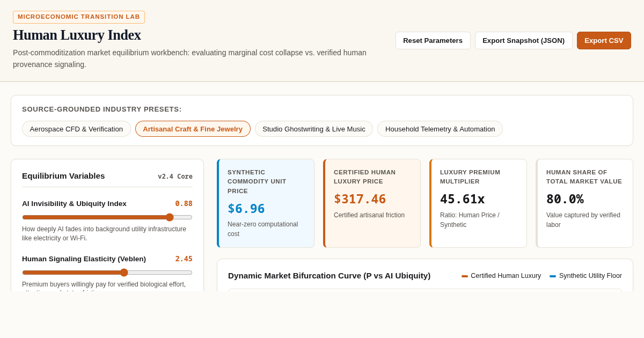The image size is (644, 338).
Task: Adjust Human Signaling Elasticity slider
Action: pos(107,273)
